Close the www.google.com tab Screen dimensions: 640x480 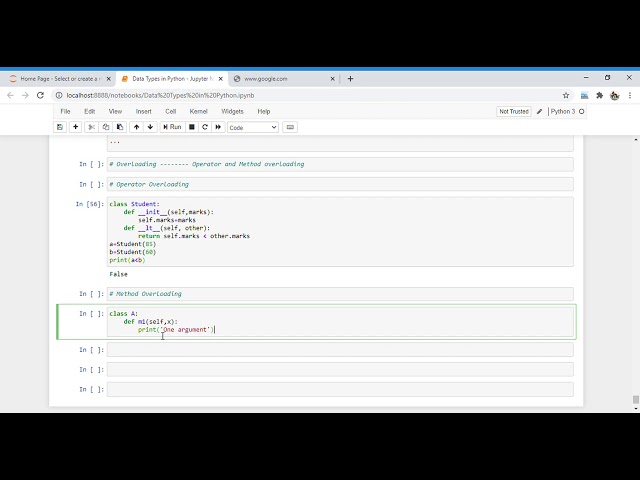point(333,79)
